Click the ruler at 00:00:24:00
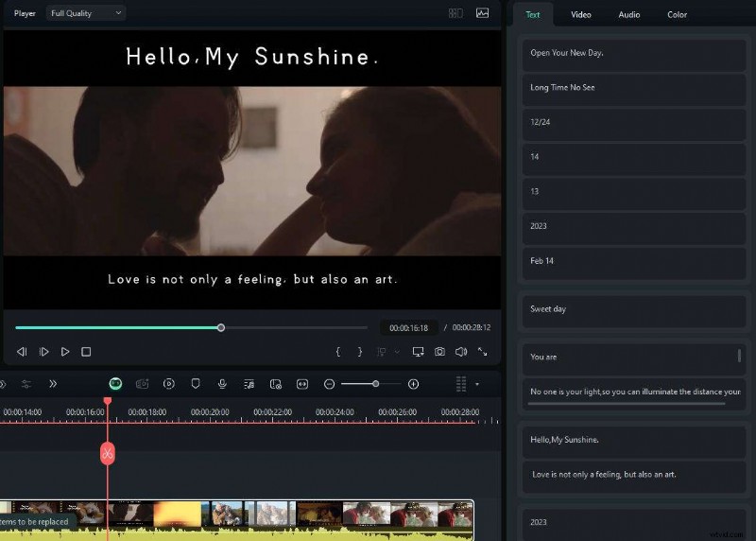The height and width of the screenshot is (541, 756). (x=335, y=412)
